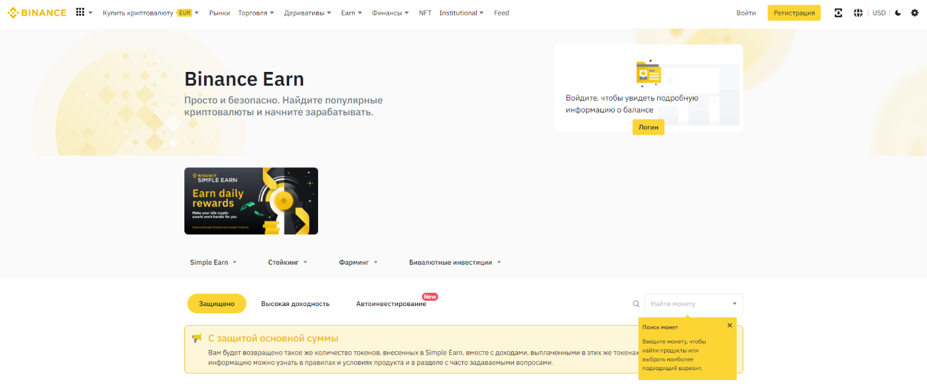This screenshot has height=387, width=927.
Task: Open the Стейкинг dropdown
Action: coord(288,262)
